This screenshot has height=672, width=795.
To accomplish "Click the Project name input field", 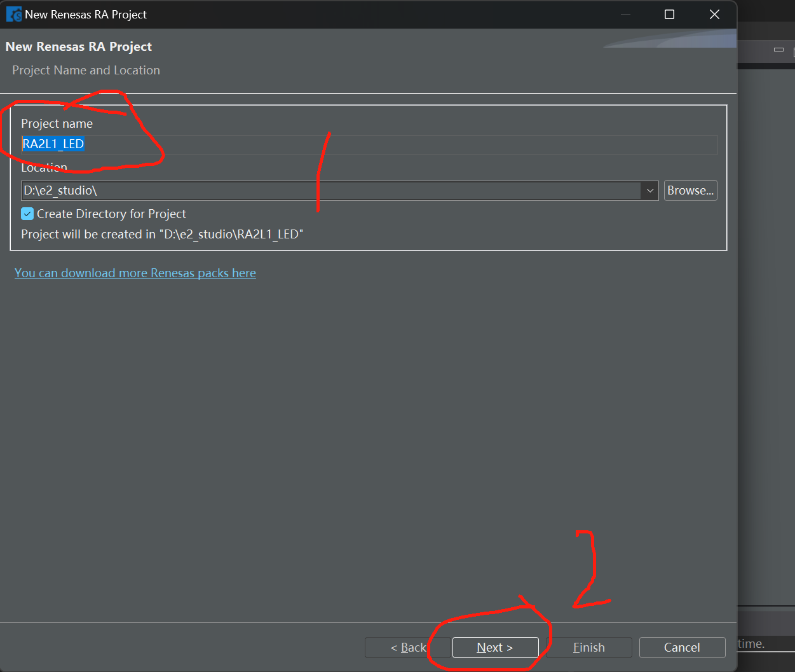I will click(369, 144).
